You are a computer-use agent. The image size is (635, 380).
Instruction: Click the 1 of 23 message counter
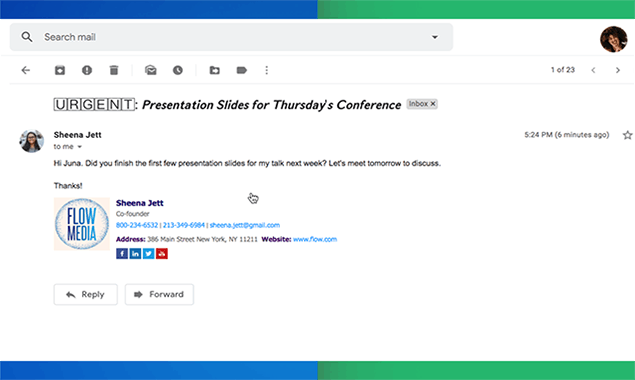563,70
